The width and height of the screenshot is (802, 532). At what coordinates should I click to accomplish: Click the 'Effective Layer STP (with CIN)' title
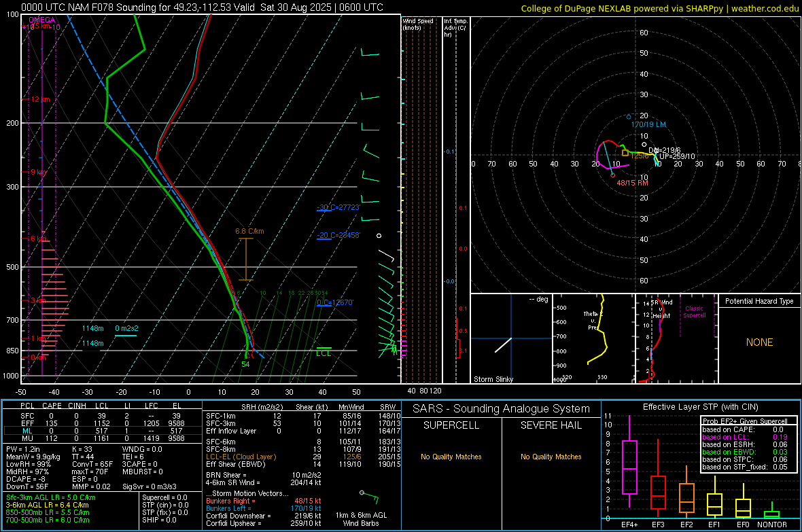pyautogui.click(x=700, y=407)
